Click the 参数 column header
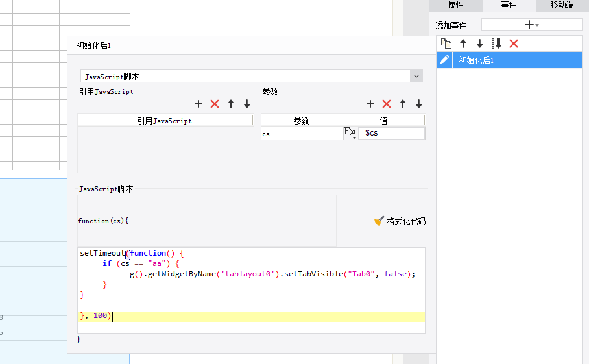This screenshot has width=589, height=364. pos(301,121)
